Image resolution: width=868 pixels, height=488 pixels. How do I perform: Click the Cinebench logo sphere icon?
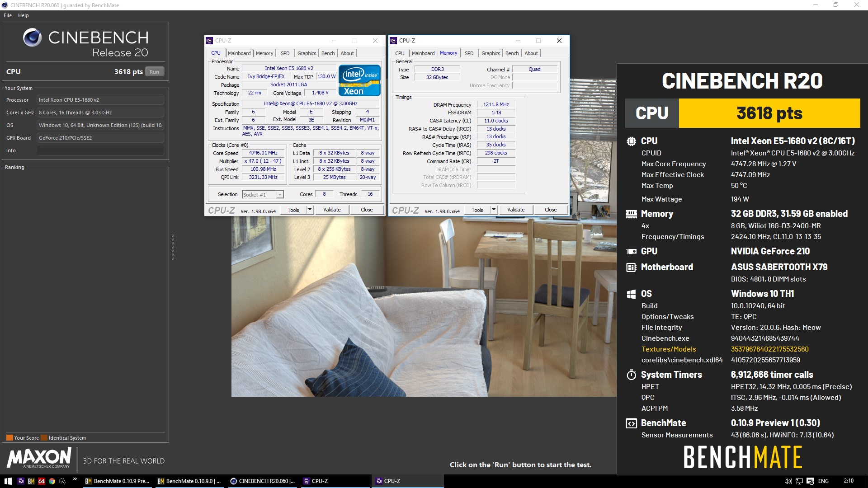(32, 38)
